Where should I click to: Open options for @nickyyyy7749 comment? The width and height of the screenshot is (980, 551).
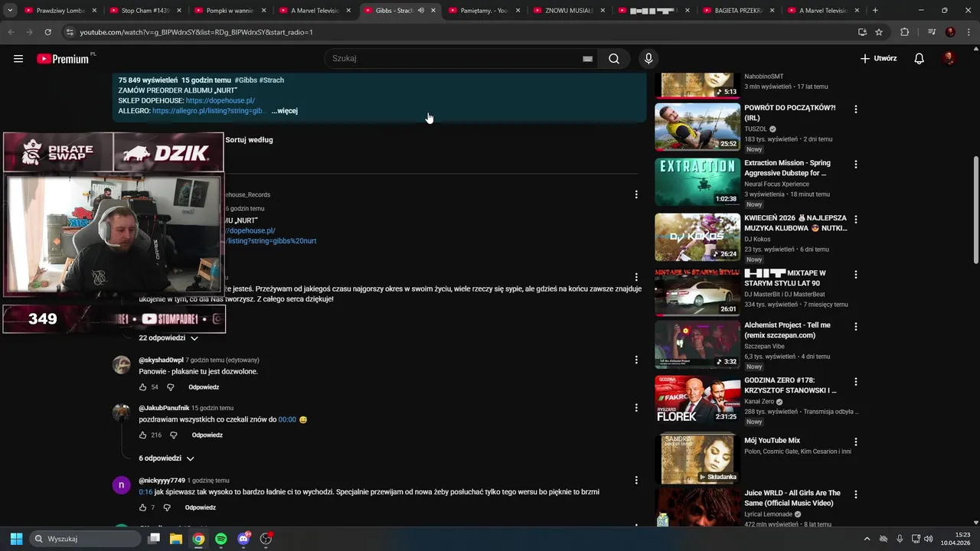pyautogui.click(x=636, y=481)
